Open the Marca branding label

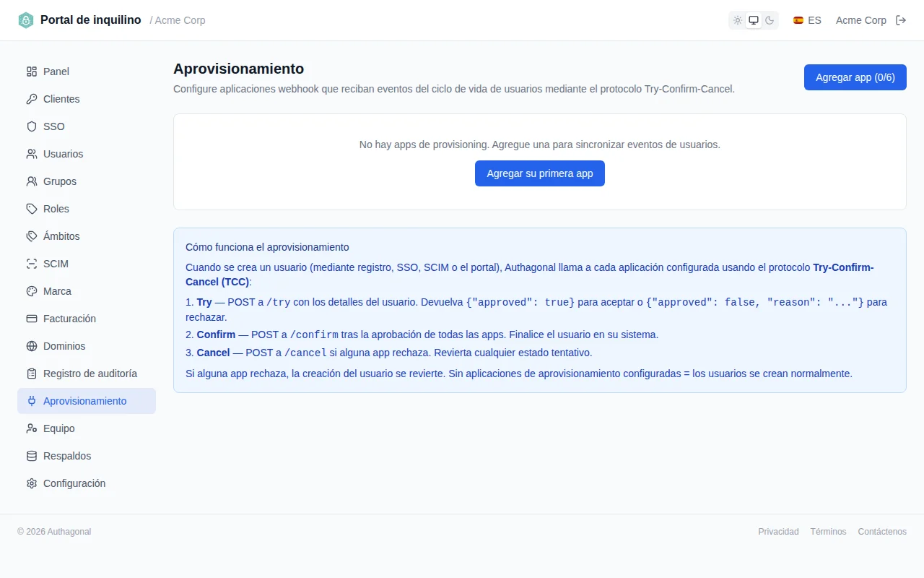(57, 291)
